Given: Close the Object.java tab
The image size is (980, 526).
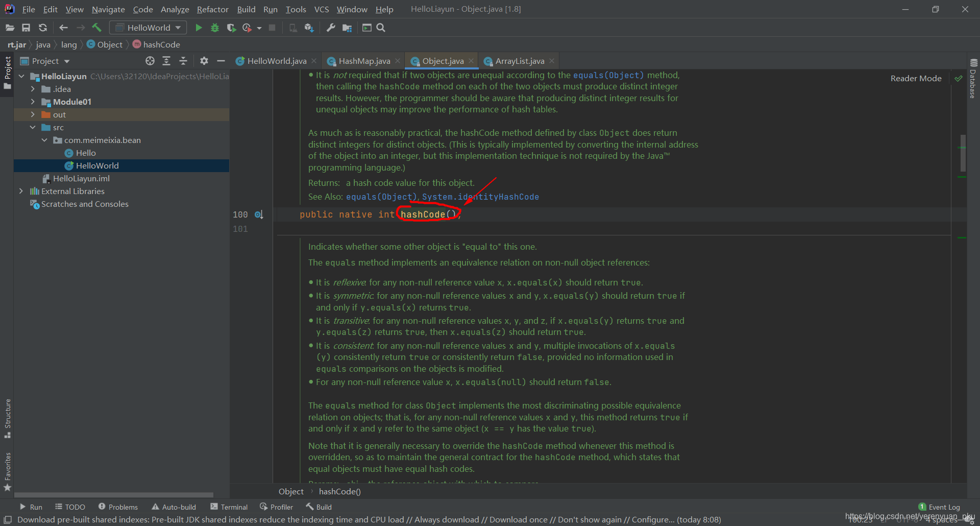Looking at the screenshot, I should pos(471,61).
